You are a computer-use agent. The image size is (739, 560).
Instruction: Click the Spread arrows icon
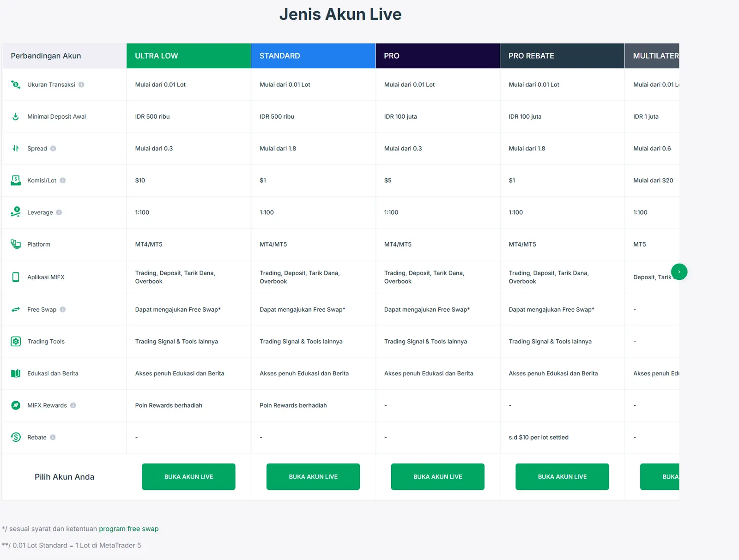coord(16,148)
